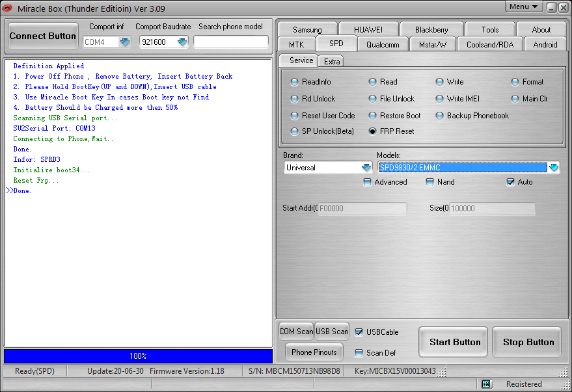Viewport: 572px width, 392px height.
Task: Switch to the Qualcomm tab
Action: [383, 44]
